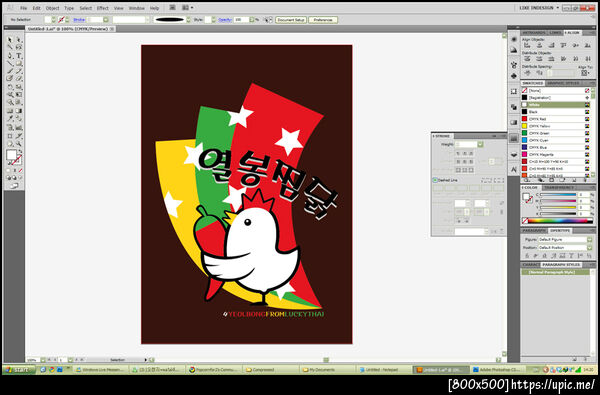600x395 pixels.
Task: Click the Document Setup button
Action: point(291,20)
